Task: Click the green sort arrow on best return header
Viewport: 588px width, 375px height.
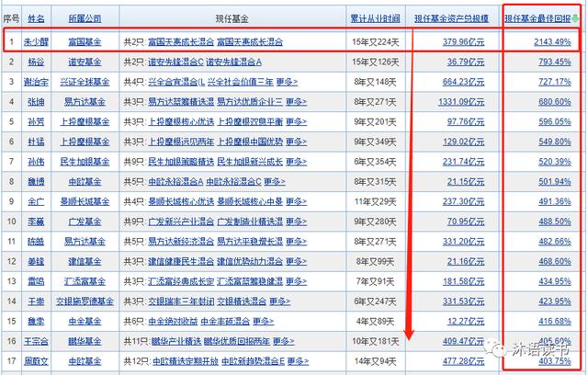Action: 576,18
